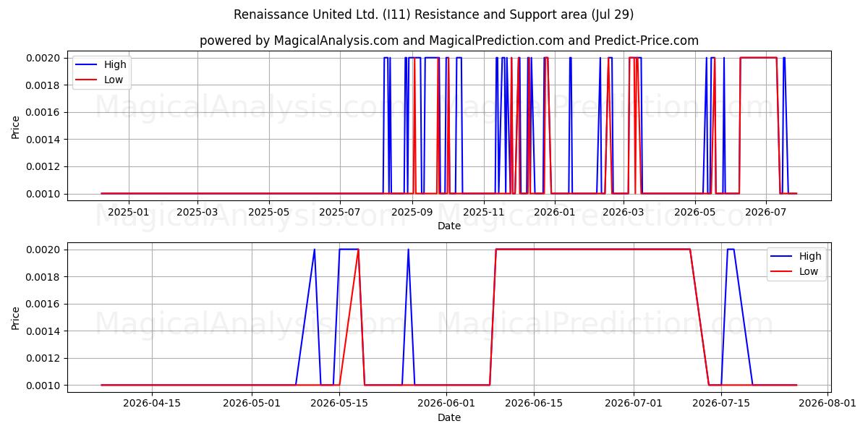Click the '2026-03' tick label on the top chart
The width and height of the screenshot is (868, 434).
624,212
